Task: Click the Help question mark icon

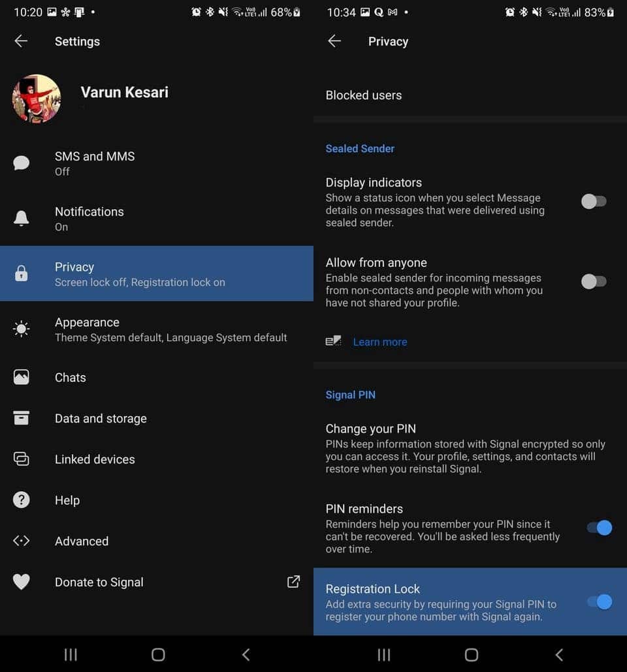Action: [x=21, y=500]
